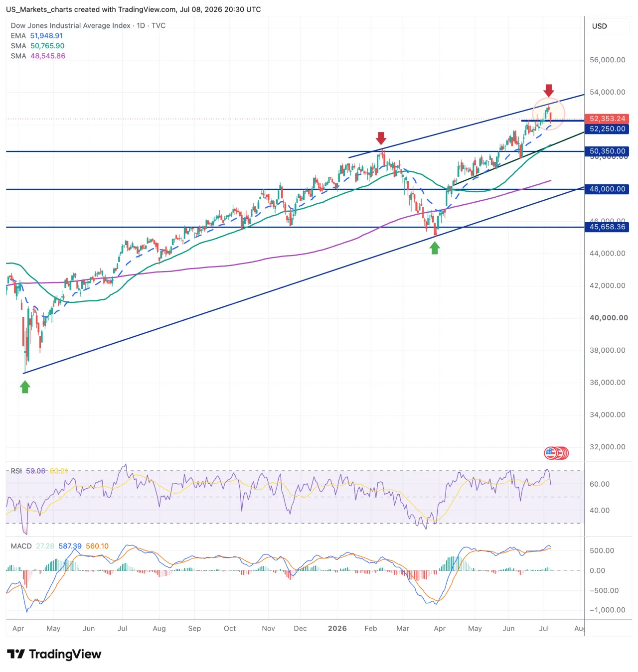Click the 48,000.00 horizontal line label
Image resolution: width=638 pixels, height=672 pixels.
pos(607,189)
